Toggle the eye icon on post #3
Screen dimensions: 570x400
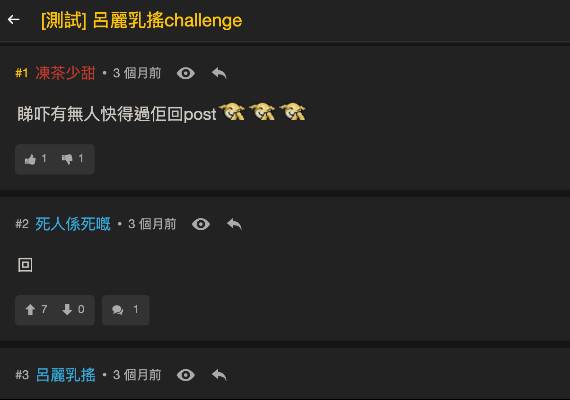click(x=186, y=375)
